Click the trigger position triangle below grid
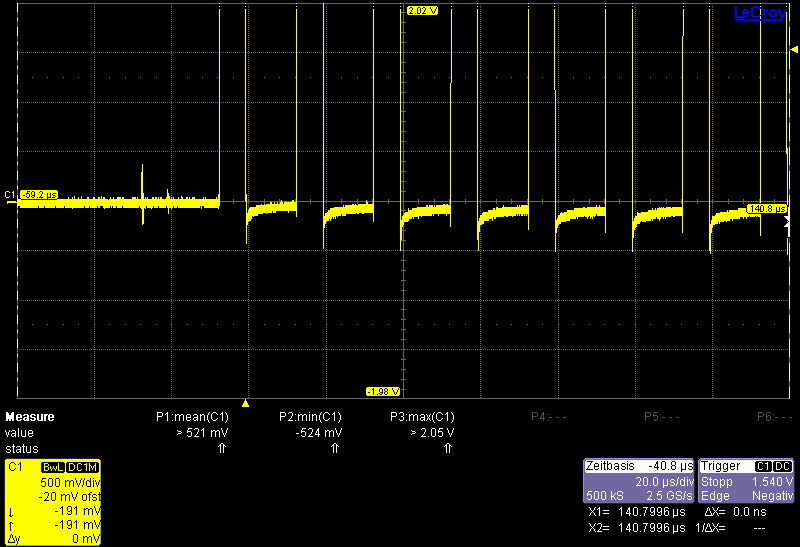Screen dimensions: 800x547 click(x=246, y=401)
